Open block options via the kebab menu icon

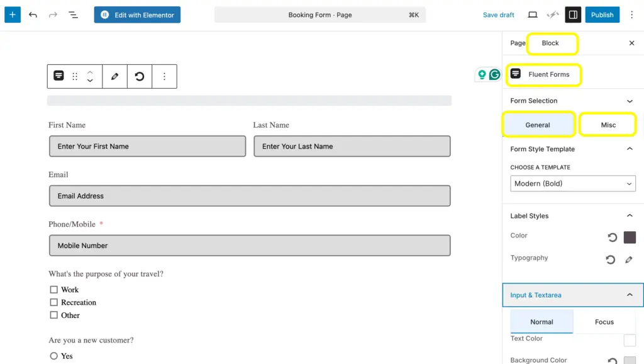tap(163, 76)
